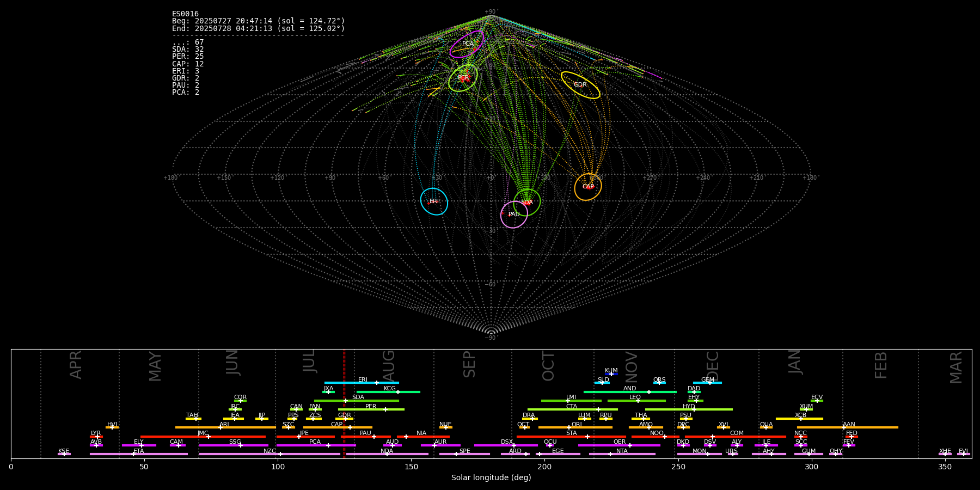Click the green SDA bar in timeline
This screenshot has width=980, height=490.
coord(357,400)
